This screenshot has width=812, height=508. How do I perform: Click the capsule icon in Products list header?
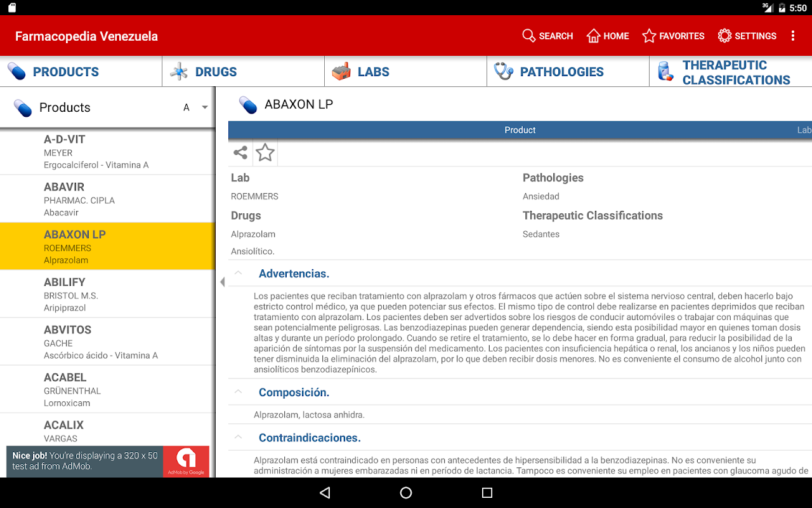click(x=23, y=108)
